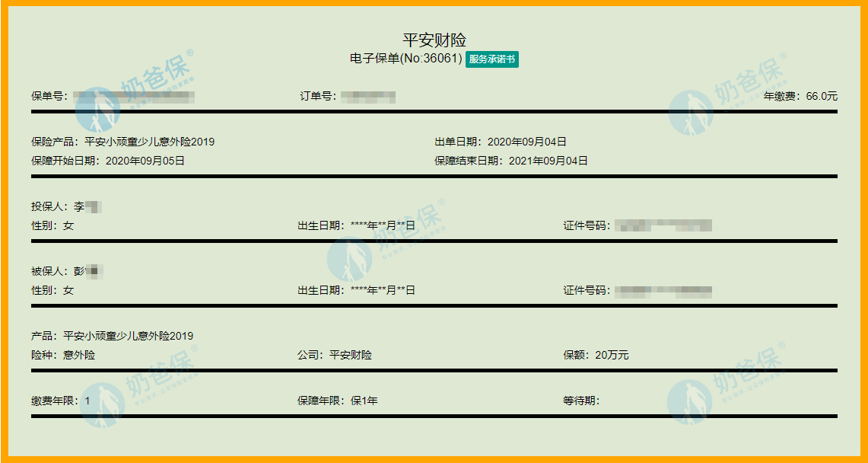868x463 pixels.
Task: Select 出生日期 in the 投保人 section
Action: tap(357, 226)
